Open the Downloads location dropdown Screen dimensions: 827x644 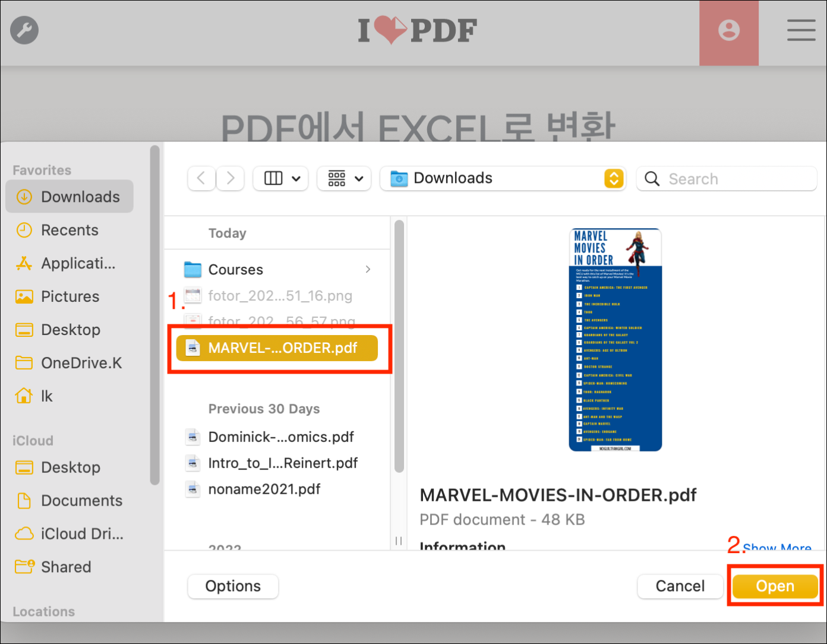(x=614, y=178)
